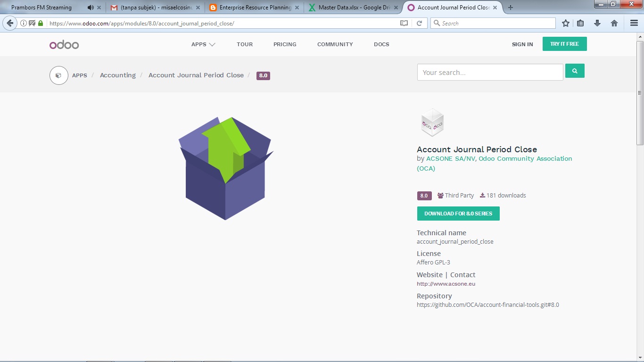Open http://www.acsone.eu website link
Image resolution: width=644 pixels, height=362 pixels.
point(446,284)
